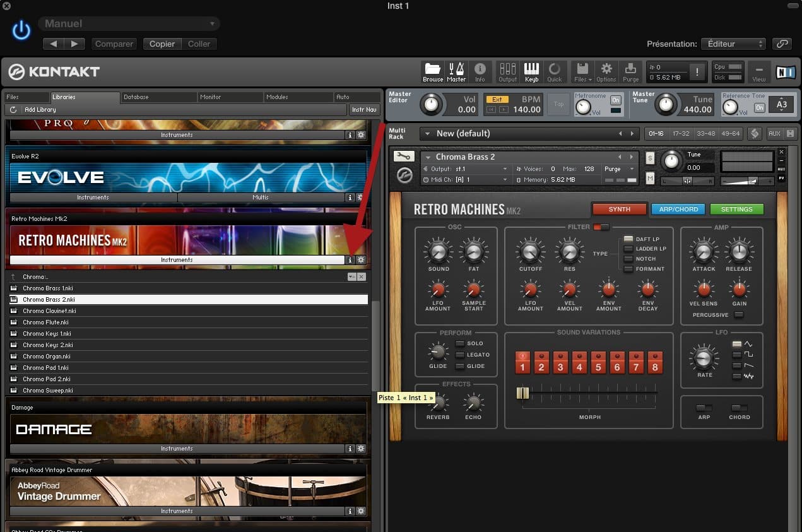Go up one folder level arrow

click(x=13, y=277)
